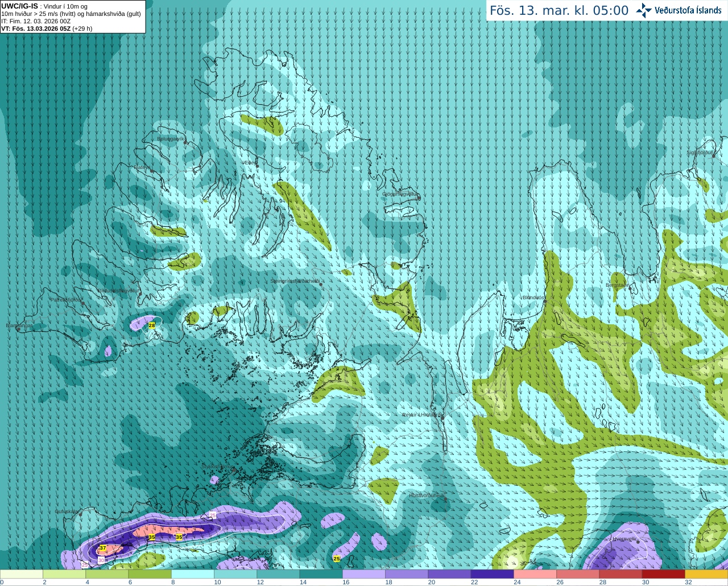Click the 'IT: Fim. 12. 03. 2026 00Z' line

[36, 21]
